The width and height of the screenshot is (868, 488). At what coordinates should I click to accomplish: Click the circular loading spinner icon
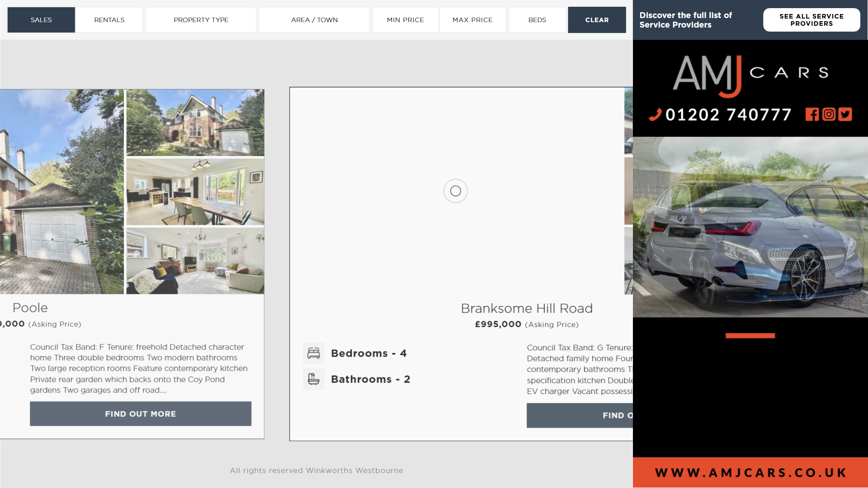point(455,191)
